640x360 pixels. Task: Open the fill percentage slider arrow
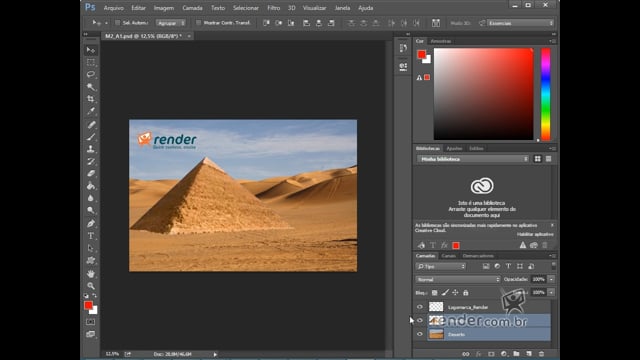(x=551, y=292)
